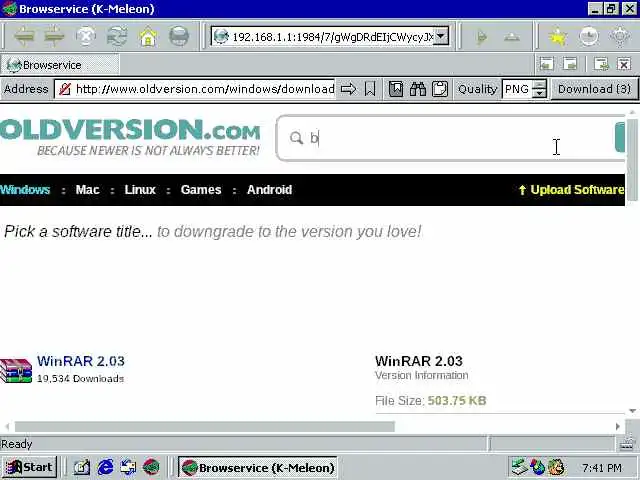Click the K-Meleon Print button
The height and width of the screenshot is (480, 640).
(x=179, y=37)
